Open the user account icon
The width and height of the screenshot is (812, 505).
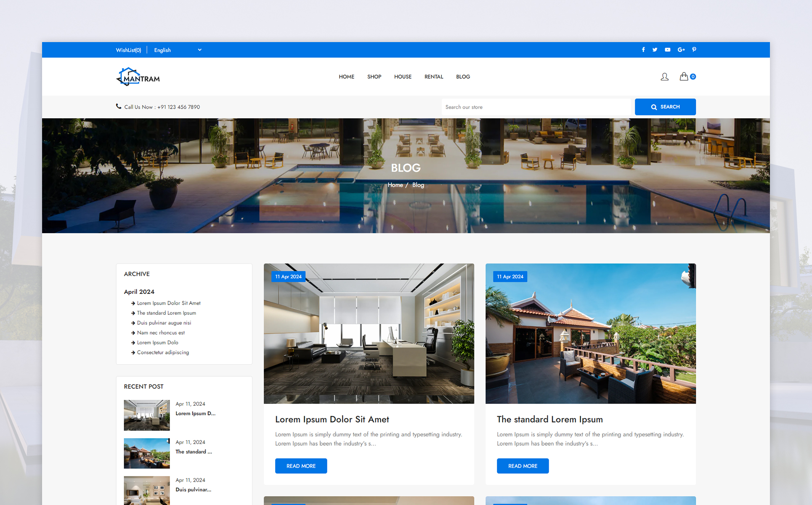(665, 77)
